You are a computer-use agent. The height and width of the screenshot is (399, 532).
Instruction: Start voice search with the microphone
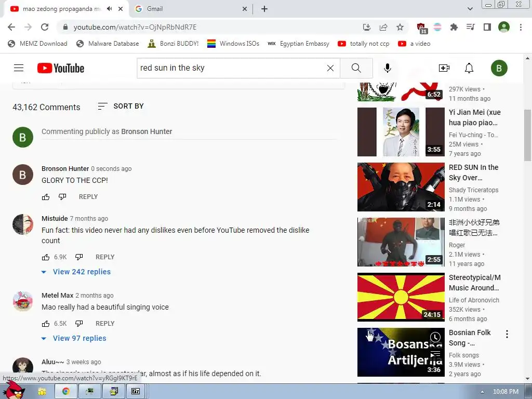click(387, 68)
